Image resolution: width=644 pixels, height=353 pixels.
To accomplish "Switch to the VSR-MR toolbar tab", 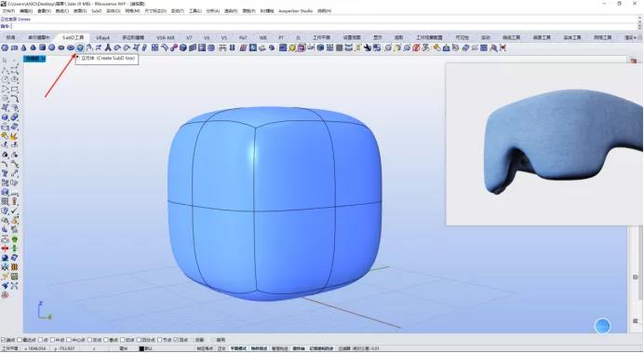I will pyautogui.click(x=166, y=37).
